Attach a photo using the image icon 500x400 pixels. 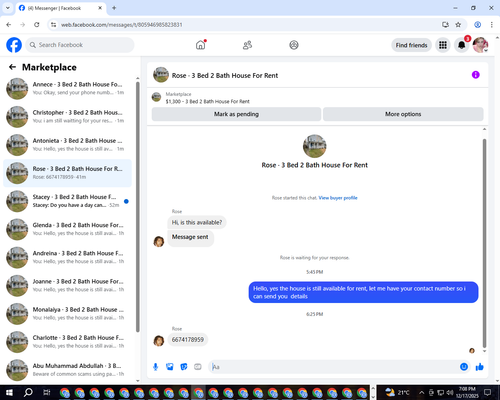click(170, 367)
